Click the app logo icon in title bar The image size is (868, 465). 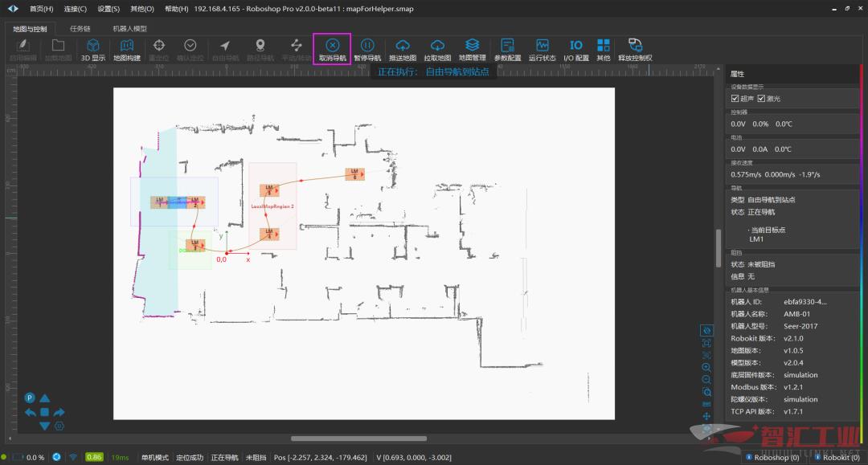pyautogui.click(x=13, y=9)
